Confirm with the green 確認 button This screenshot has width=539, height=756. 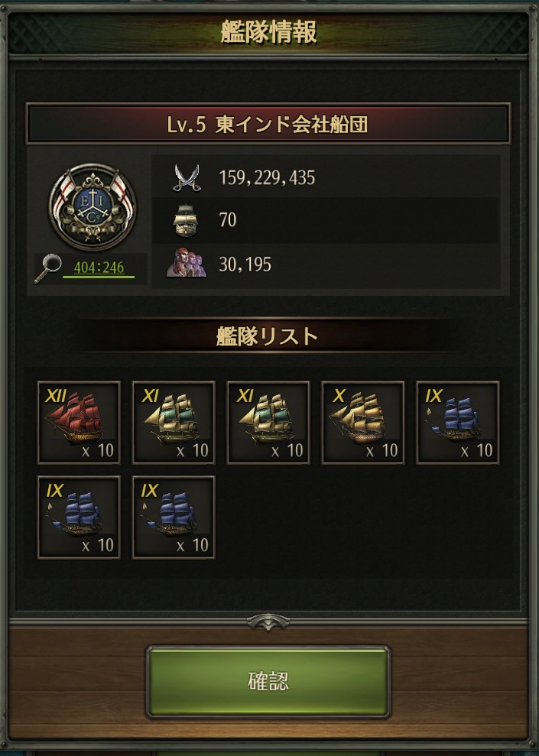[x=268, y=681]
